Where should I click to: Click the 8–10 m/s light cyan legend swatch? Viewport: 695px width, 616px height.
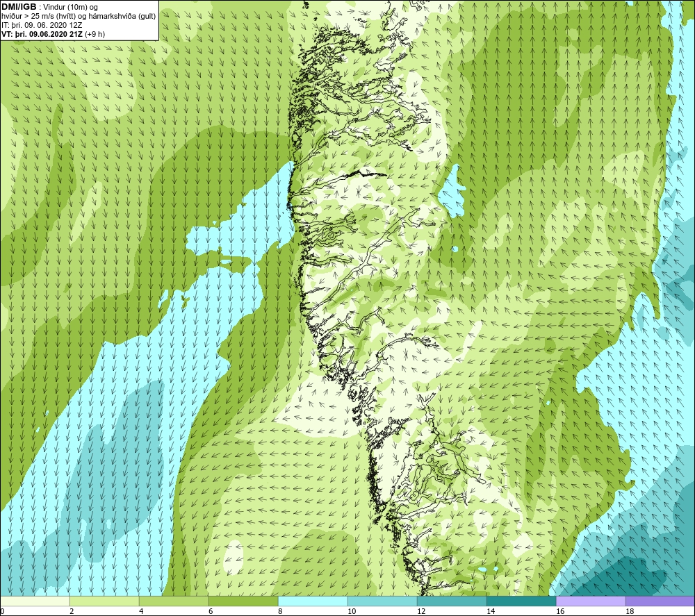pyautogui.click(x=313, y=601)
